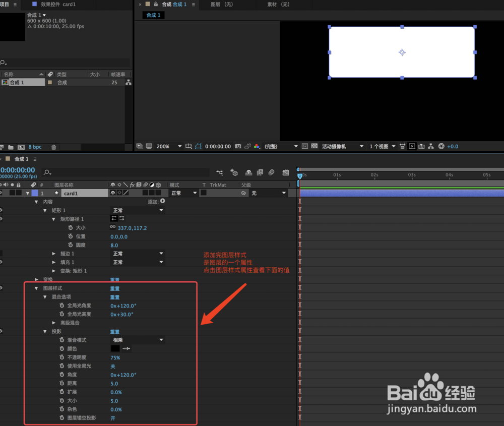The image size is (504, 426).
Task: Open composition flowchart icon in viewer
Action: tap(431, 146)
